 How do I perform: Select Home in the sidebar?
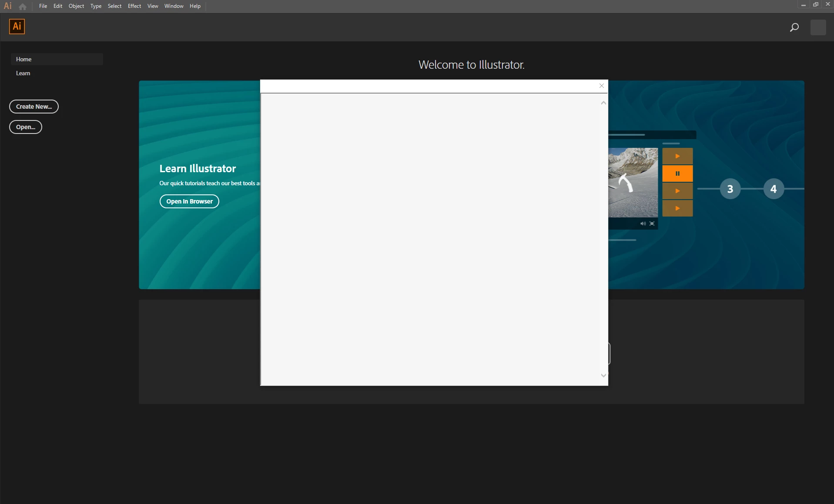(57, 59)
